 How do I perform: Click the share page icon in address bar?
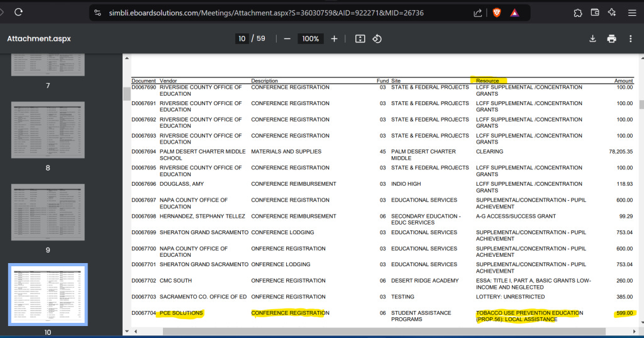click(478, 13)
